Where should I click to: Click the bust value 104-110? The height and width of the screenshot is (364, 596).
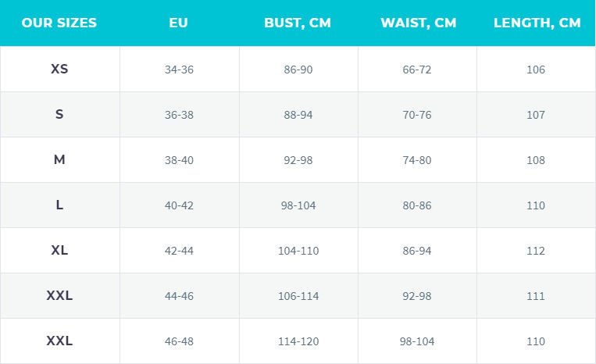[x=298, y=251]
